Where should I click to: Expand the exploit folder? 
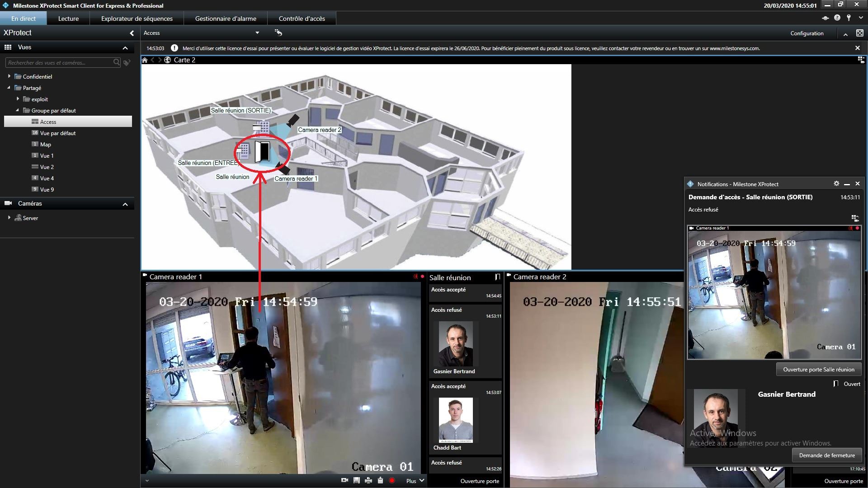(18, 99)
